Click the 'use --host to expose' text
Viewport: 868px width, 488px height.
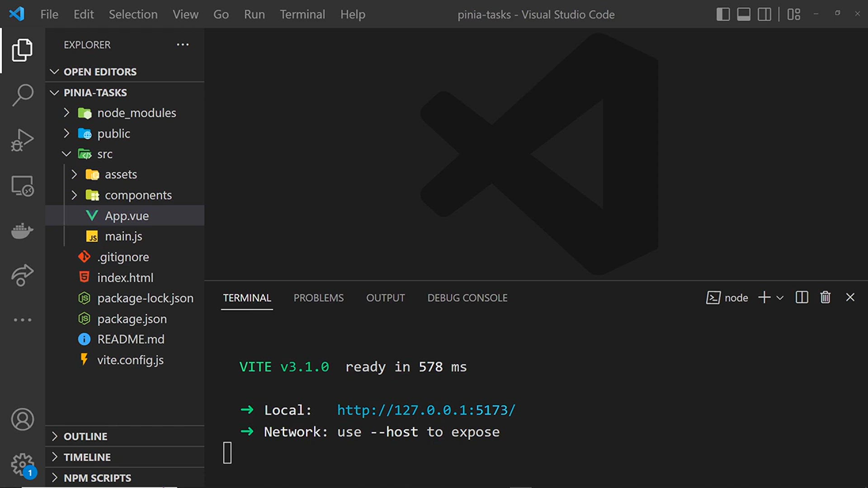[418, 432]
